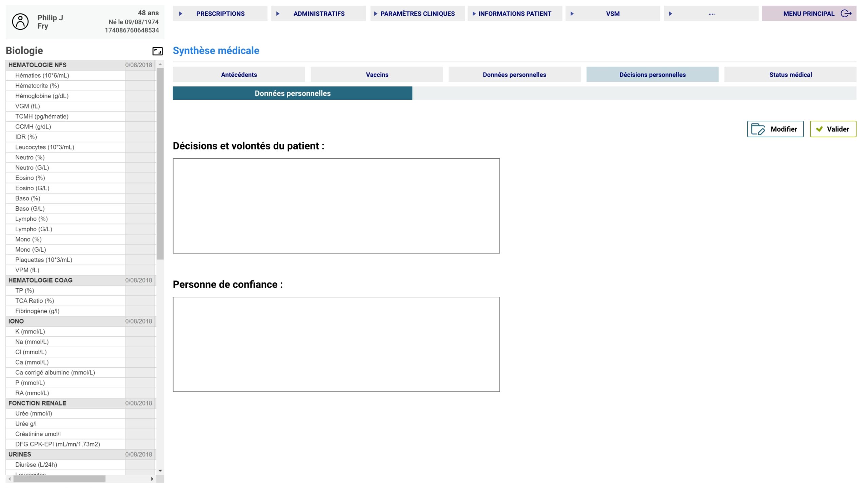This screenshot has height=488, width=868.
Task: Open the VSM dropdown menu
Action: pyautogui.click(x=612, y=14)
